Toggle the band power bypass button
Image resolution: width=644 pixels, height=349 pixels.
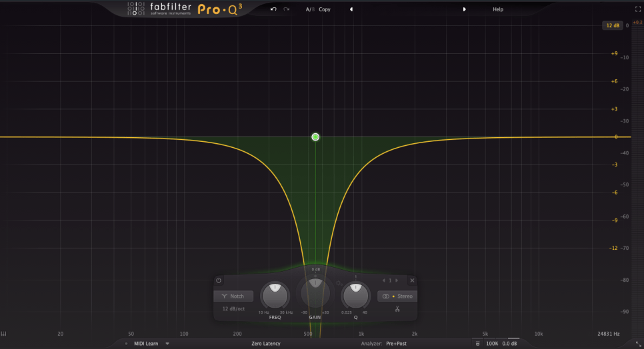pos(219,280)
